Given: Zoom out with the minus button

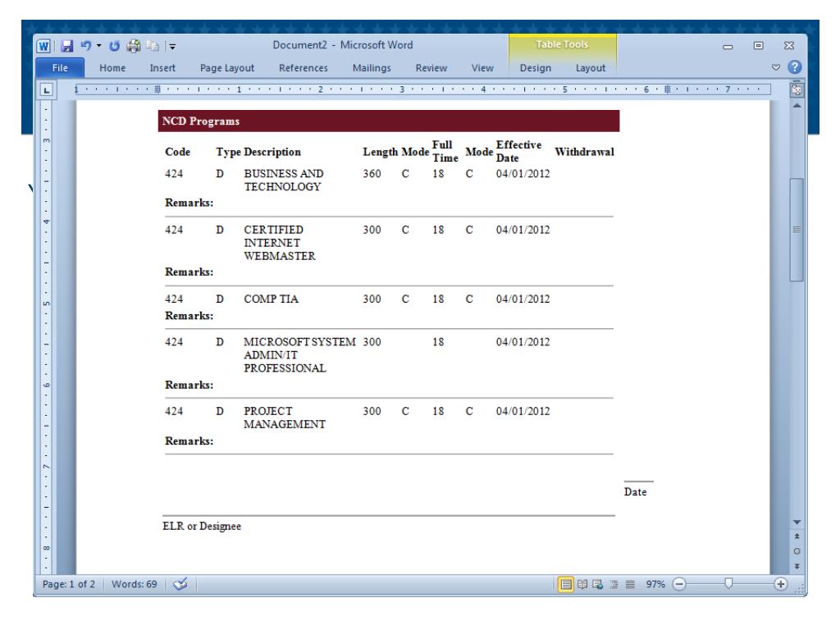Looking at the screenshot, I should click(x=679, y=584).
